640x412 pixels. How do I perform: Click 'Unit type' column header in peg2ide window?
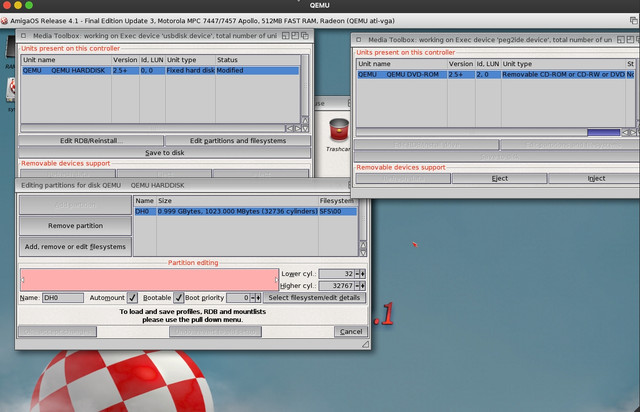tap(517, 64)
